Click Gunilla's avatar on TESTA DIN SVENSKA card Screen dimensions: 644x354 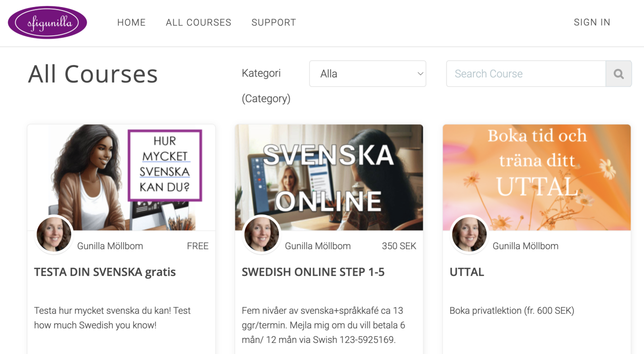(54, 234)
